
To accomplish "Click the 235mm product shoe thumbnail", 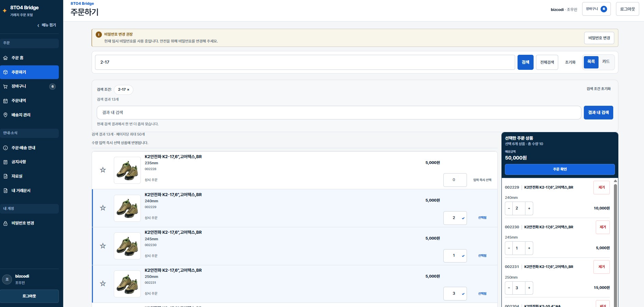I will (127, 170).
